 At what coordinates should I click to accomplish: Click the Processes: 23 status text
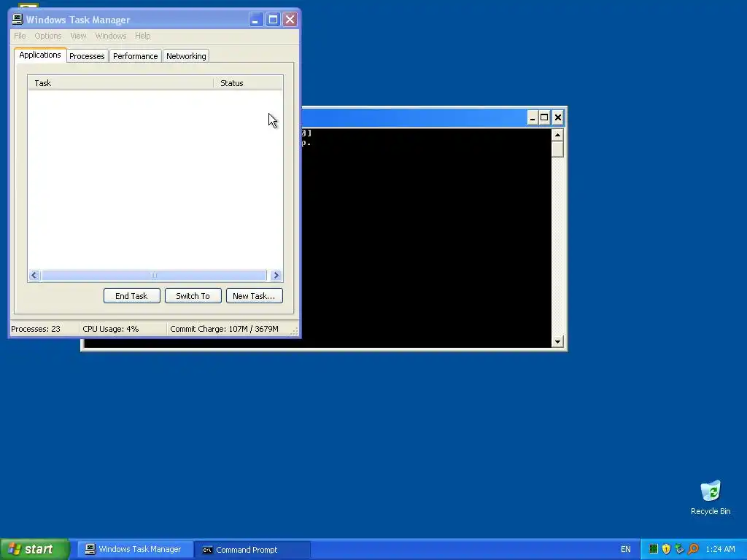pyautogui.click(x=36, y=329)
